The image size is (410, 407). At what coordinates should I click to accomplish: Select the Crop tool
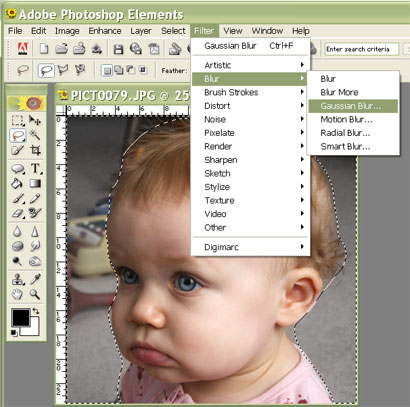tap(35, 150)
